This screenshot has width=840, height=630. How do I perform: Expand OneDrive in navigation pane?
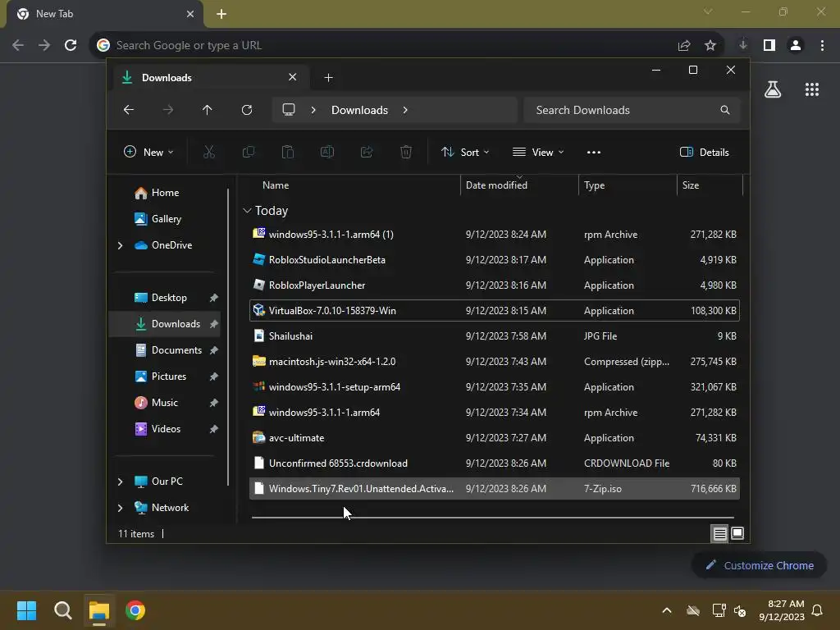click(120, 245)
